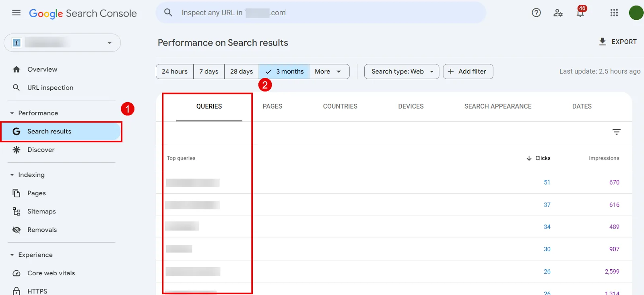Viewport: 644px width, 295px height.
Task: Click the plus icon in Add filter
Action: click(451, 72)
